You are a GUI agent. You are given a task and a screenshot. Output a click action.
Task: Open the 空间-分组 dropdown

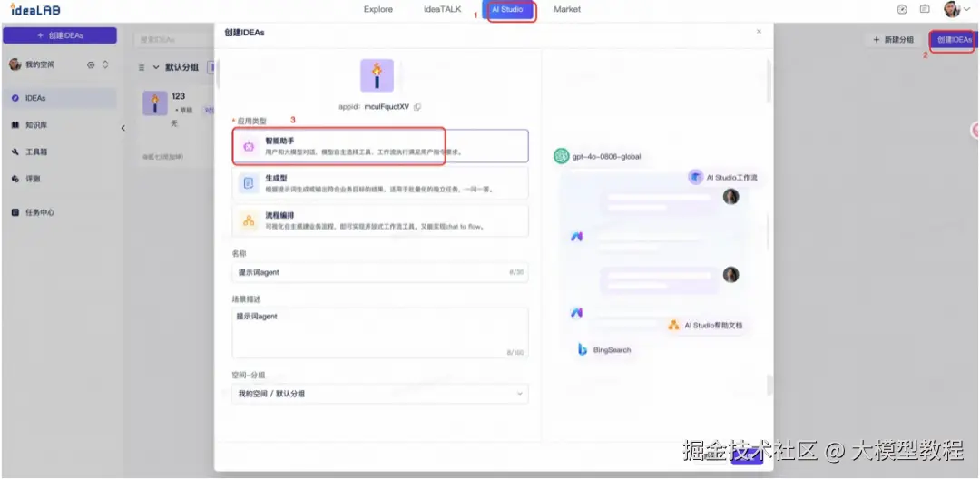380,394
